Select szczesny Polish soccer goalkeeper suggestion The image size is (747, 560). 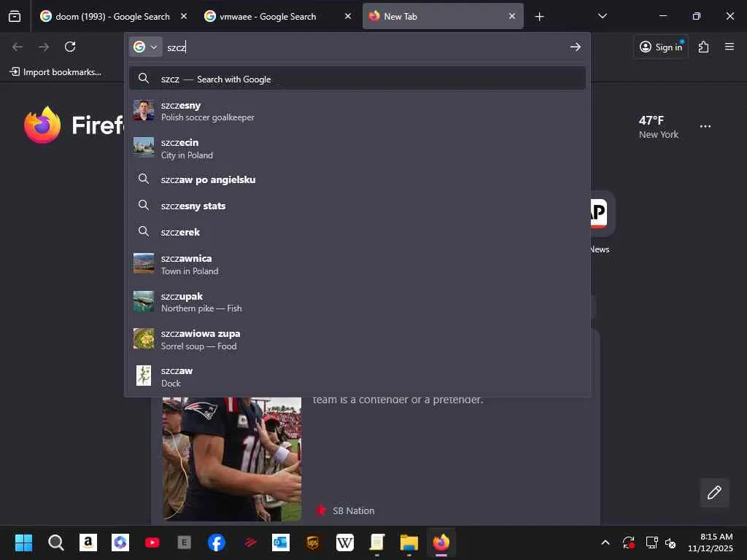pyautogui.click(x=357, y=111)
